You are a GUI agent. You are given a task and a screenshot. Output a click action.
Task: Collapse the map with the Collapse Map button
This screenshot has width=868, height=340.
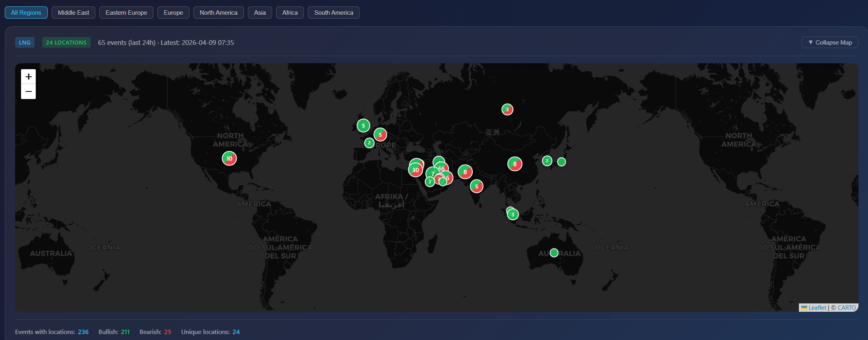click(x=830, y=43)
